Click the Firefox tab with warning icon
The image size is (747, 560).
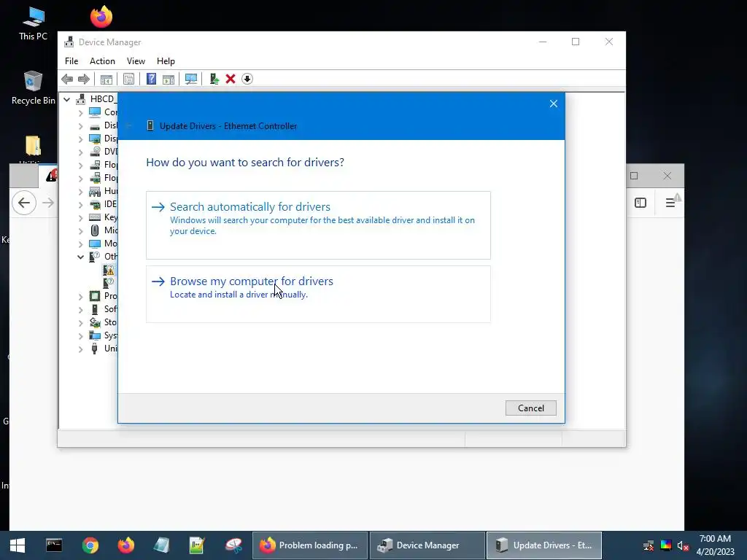click(48, 176)
